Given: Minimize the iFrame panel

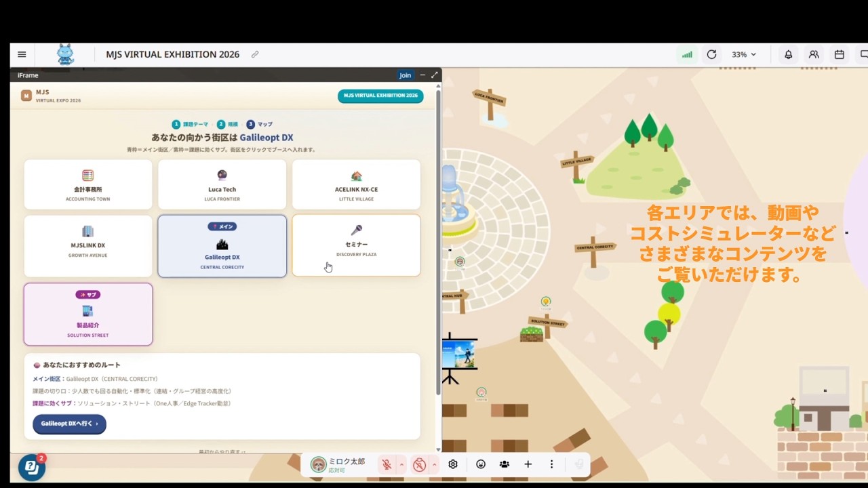Looking at the screenshot, I should 422,75.
